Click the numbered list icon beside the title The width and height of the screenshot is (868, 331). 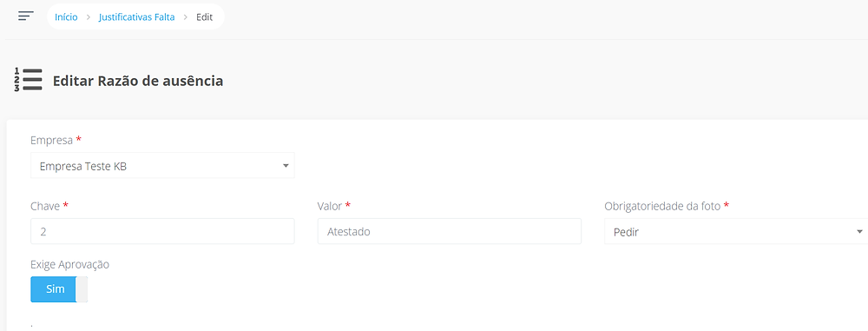[29, 80]
